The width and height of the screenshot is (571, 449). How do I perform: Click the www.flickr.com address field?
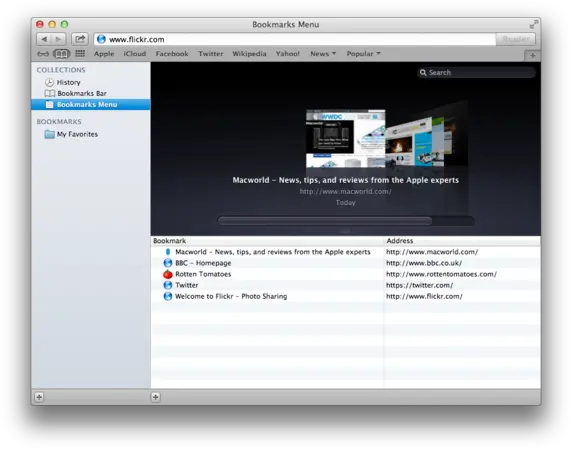(x=295, y=39)
